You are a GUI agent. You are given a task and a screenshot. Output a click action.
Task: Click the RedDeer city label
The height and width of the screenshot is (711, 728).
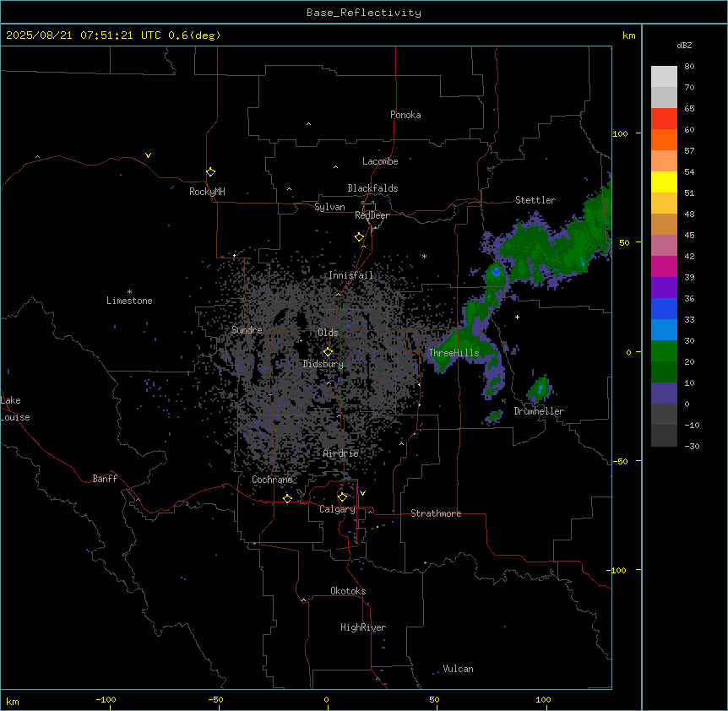pyautogui.click(x=372, y=215)
